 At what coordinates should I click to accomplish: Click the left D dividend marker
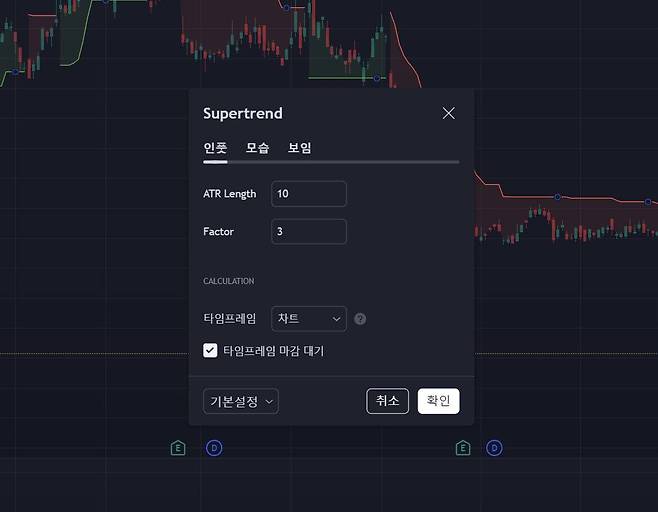point(213,448)
